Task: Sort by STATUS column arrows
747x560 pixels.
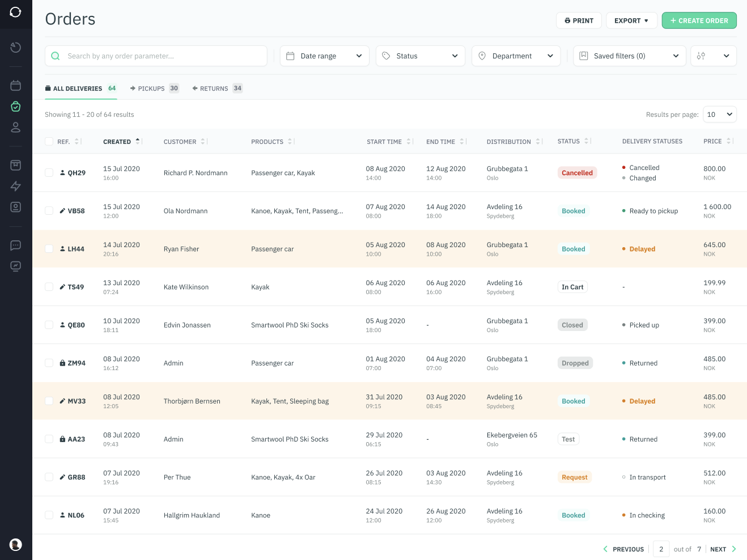Action: 587,142
